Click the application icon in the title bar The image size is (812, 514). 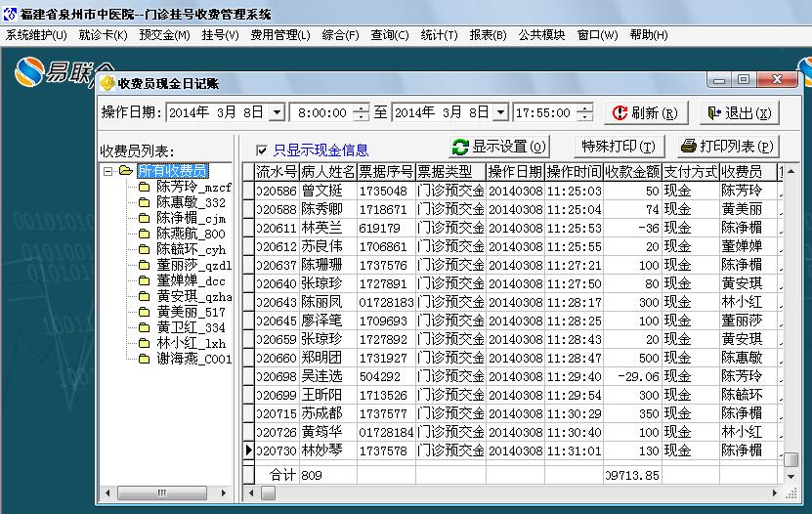pos(10,14)
